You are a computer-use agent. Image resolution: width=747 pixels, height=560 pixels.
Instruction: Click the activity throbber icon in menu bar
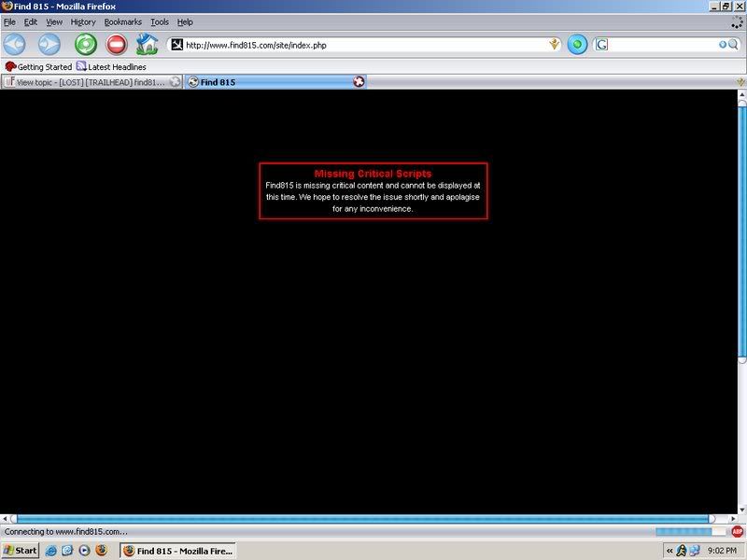tap(737, 22)
